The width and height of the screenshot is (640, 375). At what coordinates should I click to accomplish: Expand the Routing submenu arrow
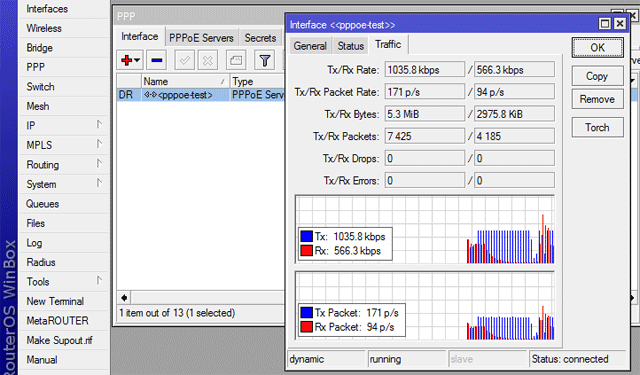pos(99,164)
